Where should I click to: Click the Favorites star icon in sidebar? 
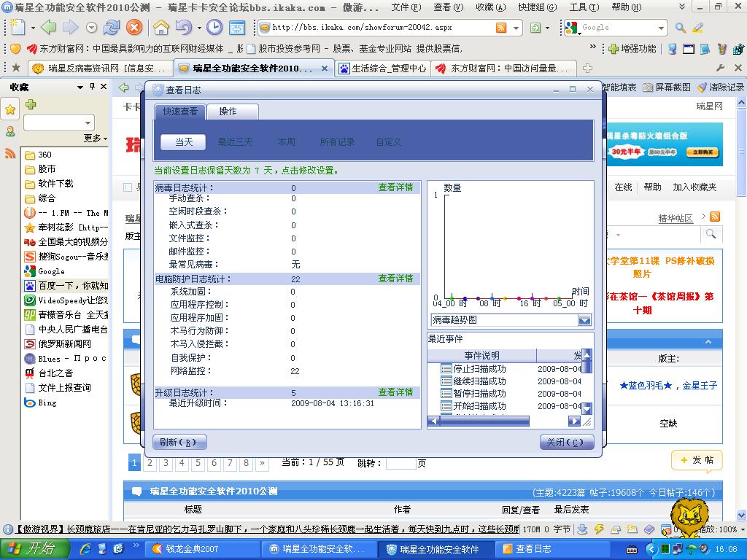(10, 110)
